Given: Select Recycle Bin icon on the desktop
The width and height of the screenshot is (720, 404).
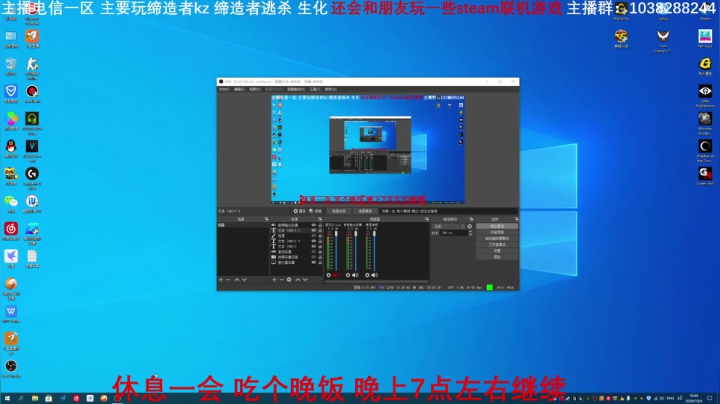Looking at the screenshot, I should [x=11, y=67].
